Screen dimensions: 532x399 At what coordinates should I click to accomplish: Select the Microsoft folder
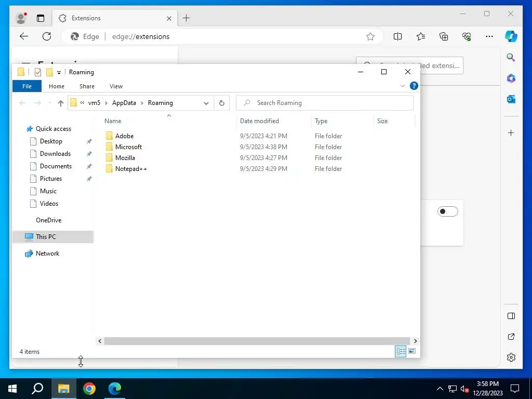(128, 147)
